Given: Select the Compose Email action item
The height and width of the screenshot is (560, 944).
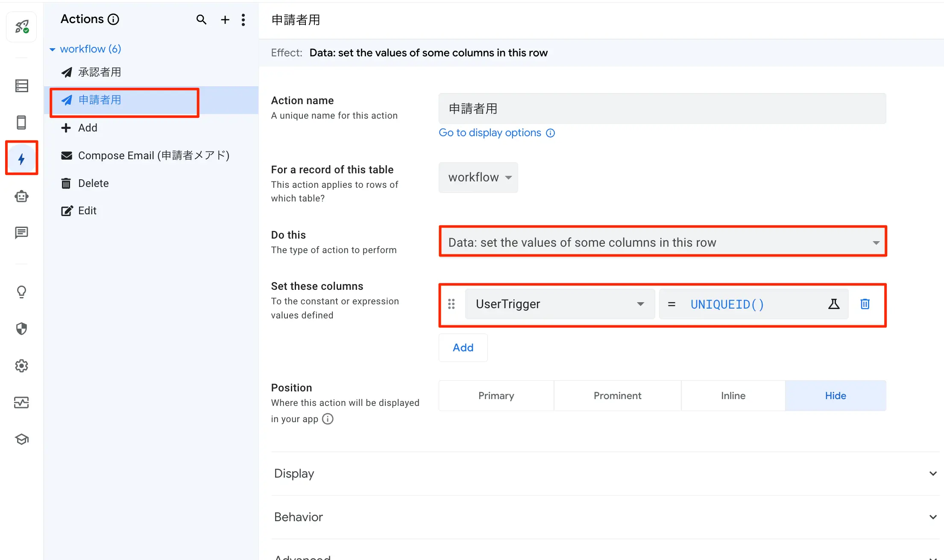Looking at the screenshot, I should click(153, 155).
